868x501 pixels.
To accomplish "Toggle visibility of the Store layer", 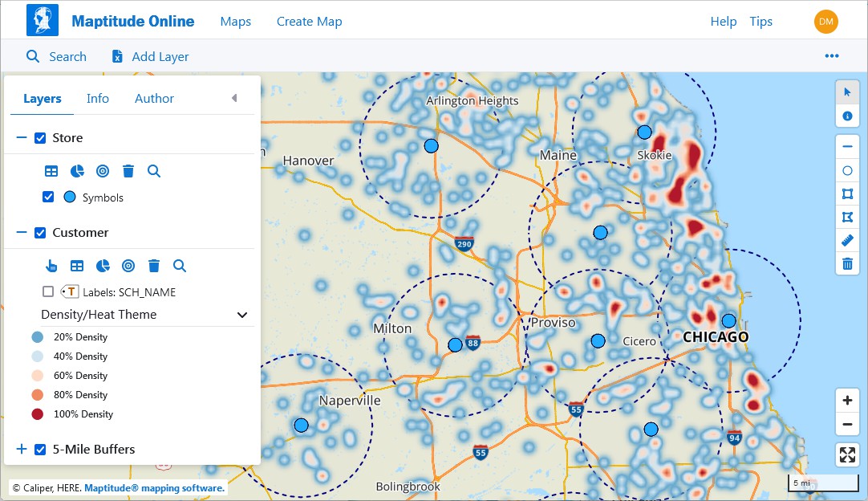I will [40, 137].
